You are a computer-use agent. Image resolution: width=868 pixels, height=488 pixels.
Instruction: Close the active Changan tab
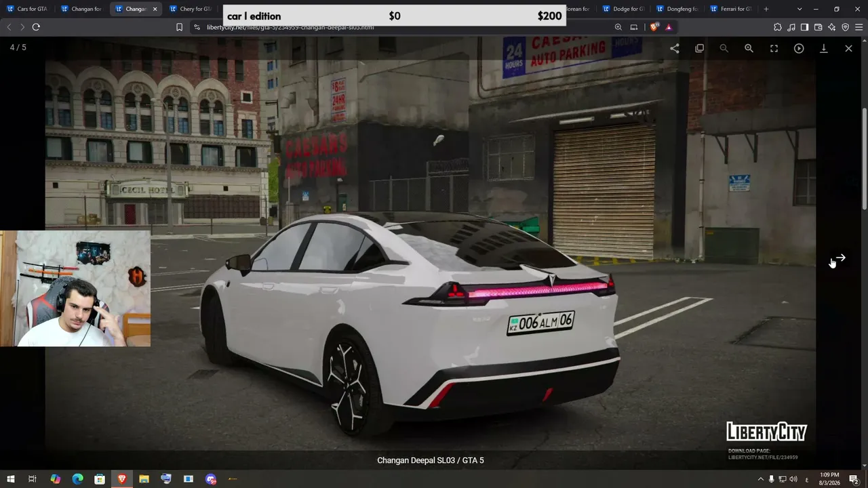pyautogui.click(x=155, y=9)
